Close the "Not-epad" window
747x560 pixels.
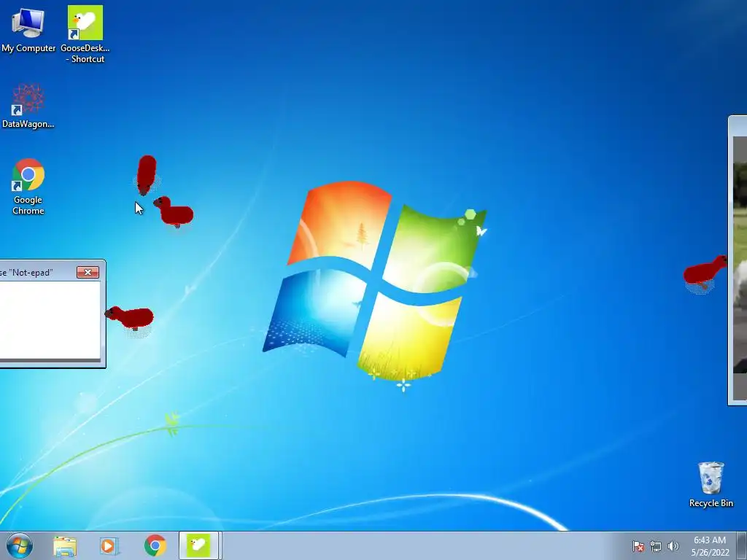(88, 273)
